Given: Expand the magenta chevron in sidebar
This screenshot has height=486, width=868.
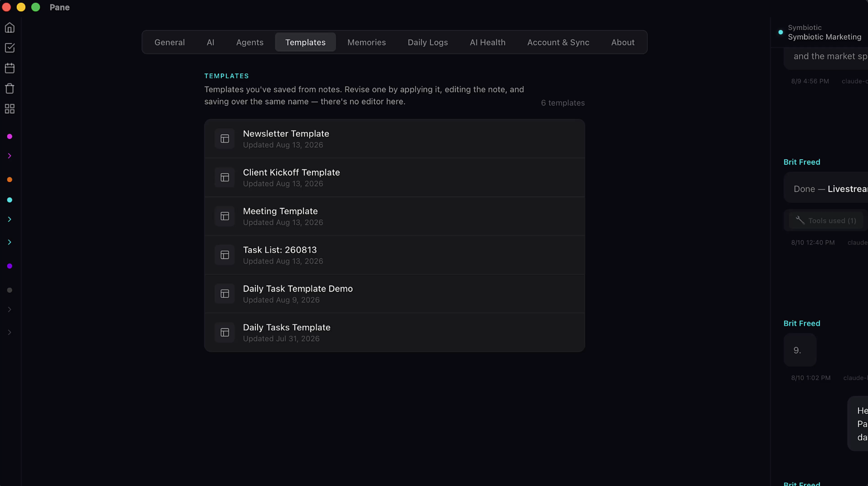Looking at the screenshot, I should 10,156.
